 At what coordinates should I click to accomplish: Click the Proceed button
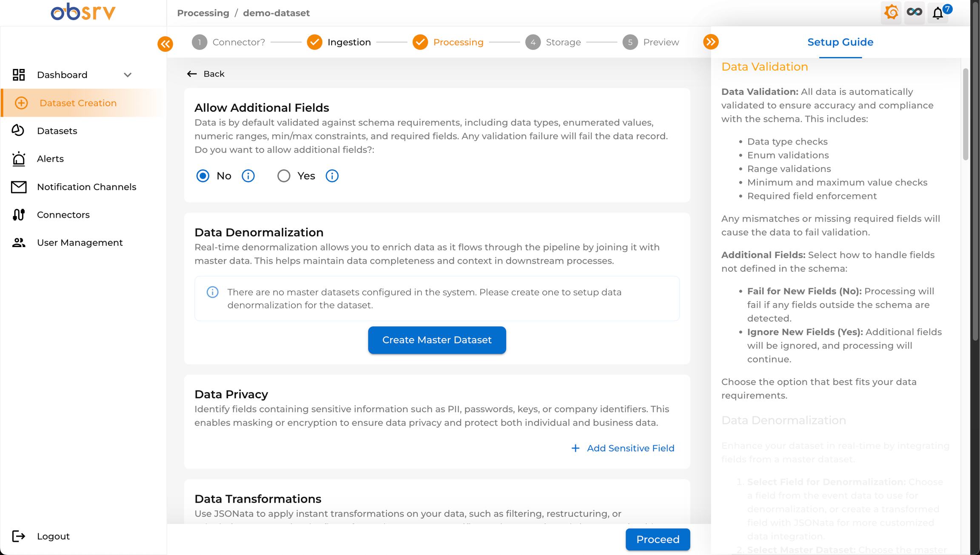click(658, 539)
